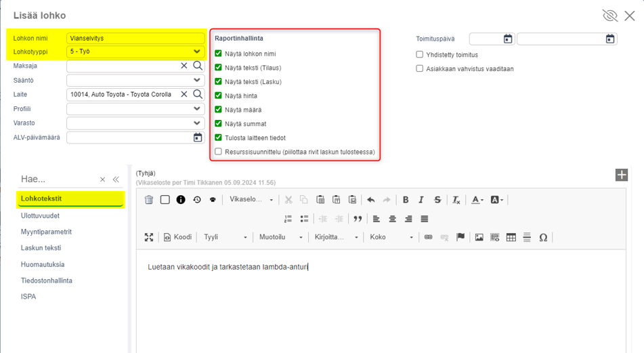Click the plus icon above the editor
Viewport: 644px width, 353px height.
click(x=622, y=175)
